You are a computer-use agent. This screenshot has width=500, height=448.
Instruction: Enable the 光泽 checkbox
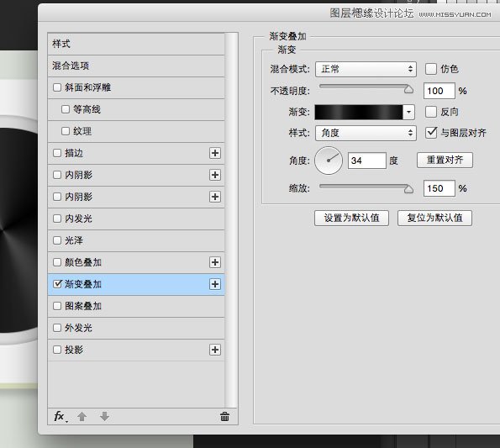click(57, 240)
